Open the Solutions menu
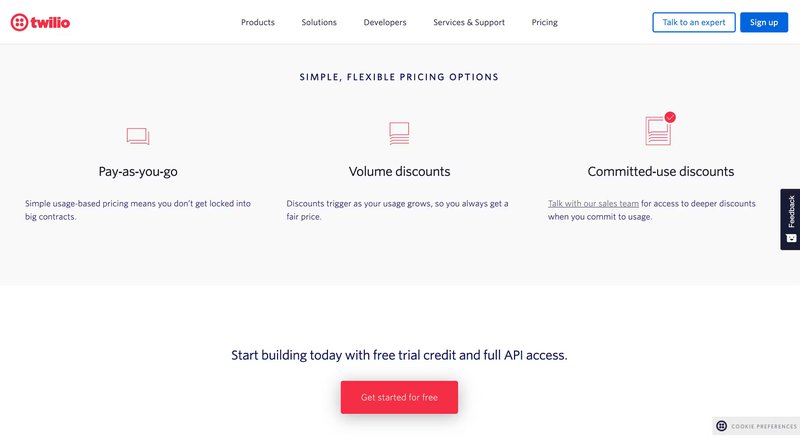This screenshot has height=439, width=800. pos(319,22)
